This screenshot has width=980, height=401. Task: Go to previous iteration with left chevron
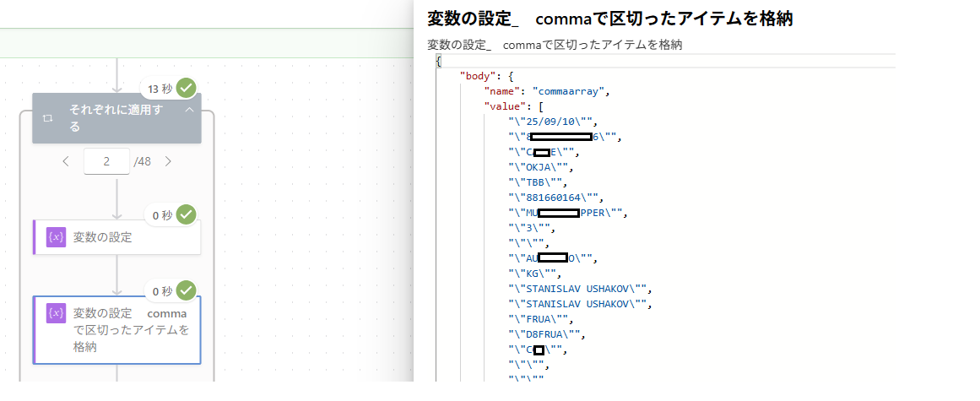pos(66,161)
